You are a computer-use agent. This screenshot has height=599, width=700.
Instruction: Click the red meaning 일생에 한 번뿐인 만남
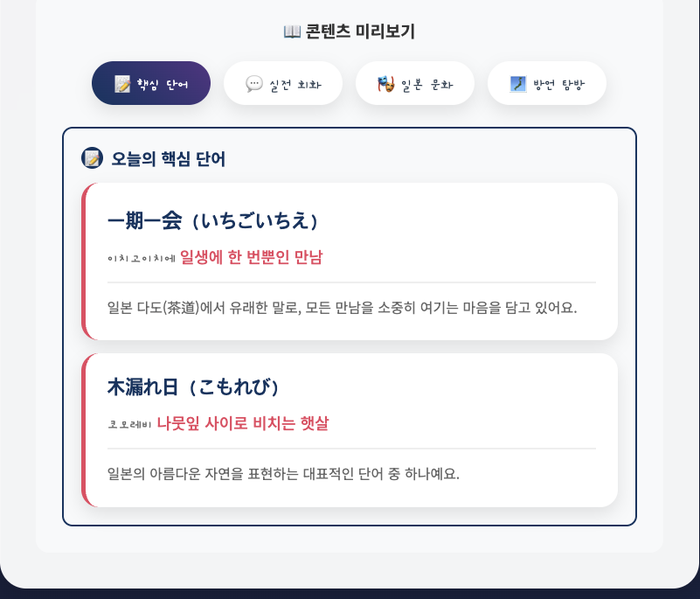251,257
